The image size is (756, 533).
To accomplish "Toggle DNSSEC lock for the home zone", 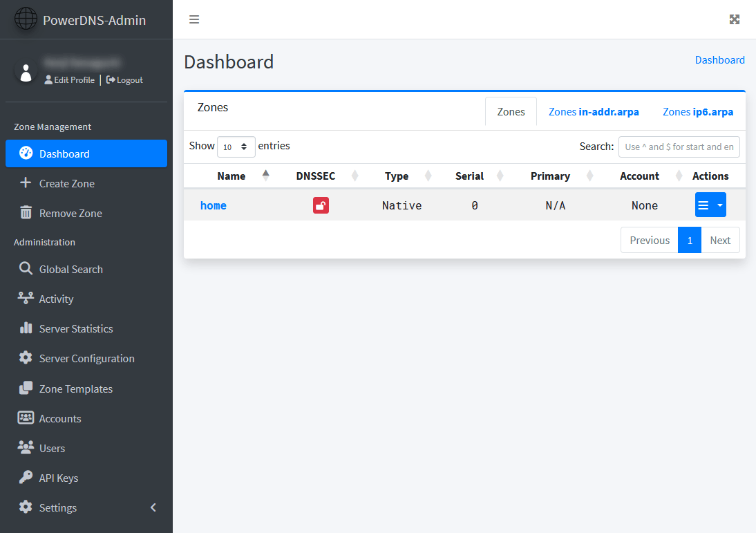I will [x=321, y=205].
